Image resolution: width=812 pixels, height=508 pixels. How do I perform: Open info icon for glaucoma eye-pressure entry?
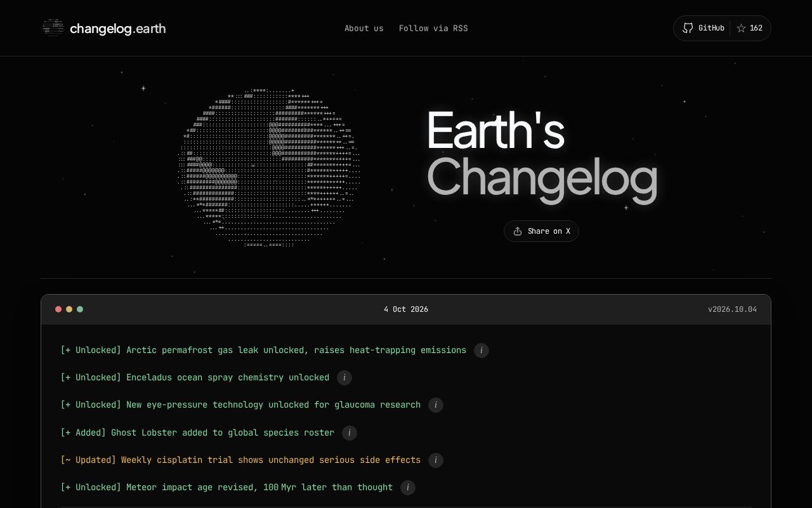point(436,405)
